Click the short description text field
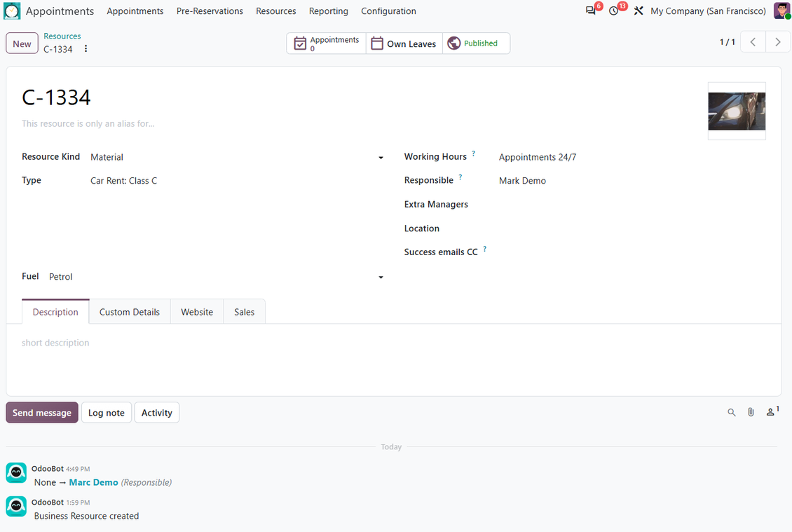This screenshot has width=792, height=532. (394, 343)
